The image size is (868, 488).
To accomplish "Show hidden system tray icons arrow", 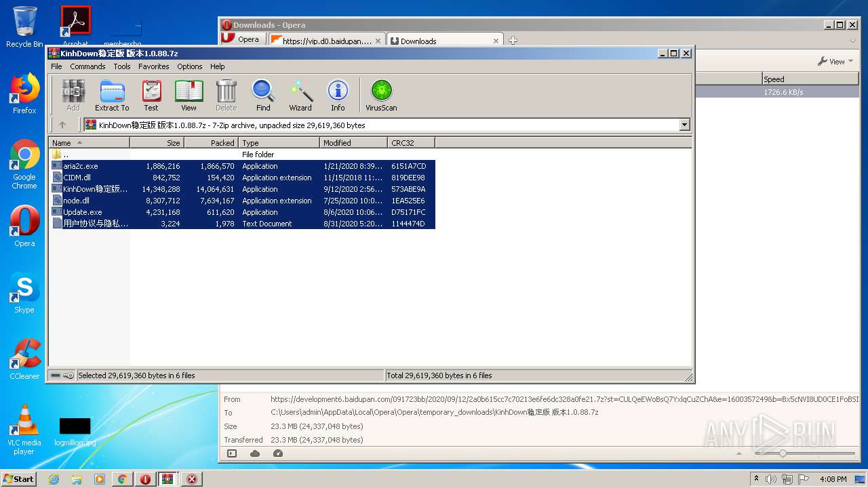I will click(x=757, y=479).
